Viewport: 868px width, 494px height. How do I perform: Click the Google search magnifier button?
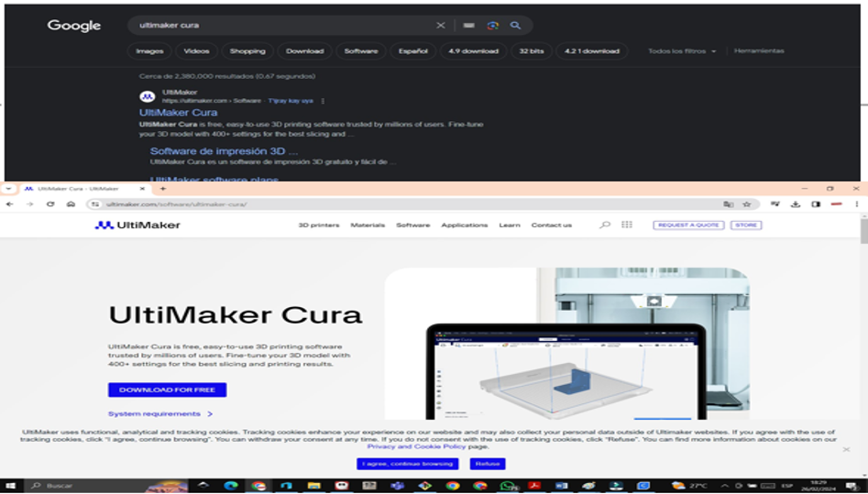(515, 26)
